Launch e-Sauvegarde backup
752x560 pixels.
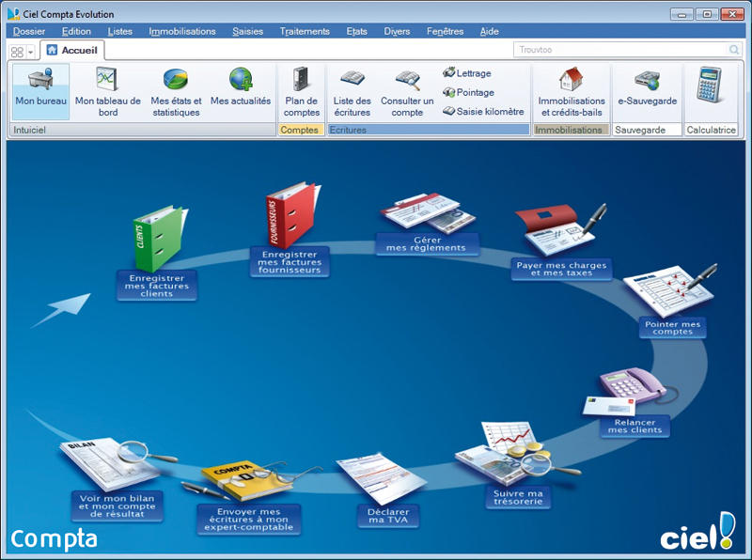click(x=647, y=88)
